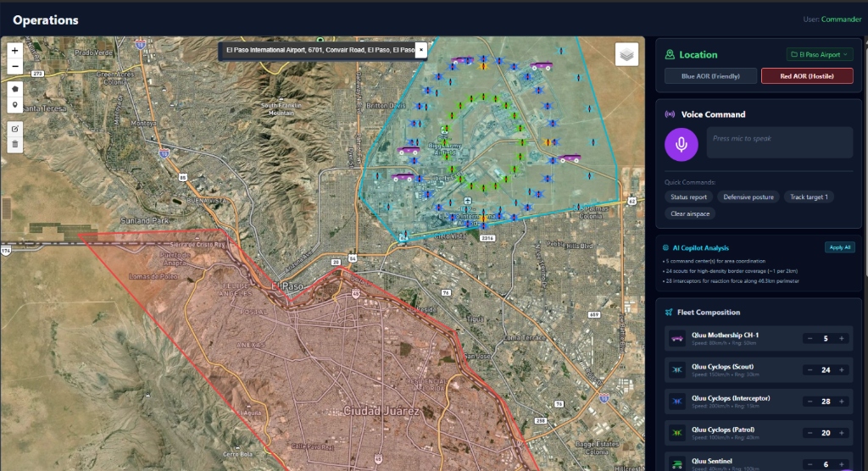
Task: Select the draw polygon tool
Action: (x=15, y=89)
